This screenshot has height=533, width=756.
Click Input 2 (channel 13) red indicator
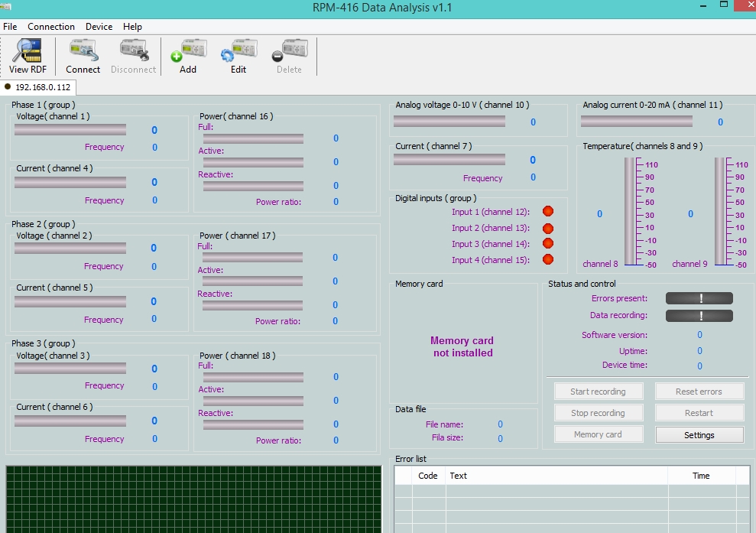point(548,228)
